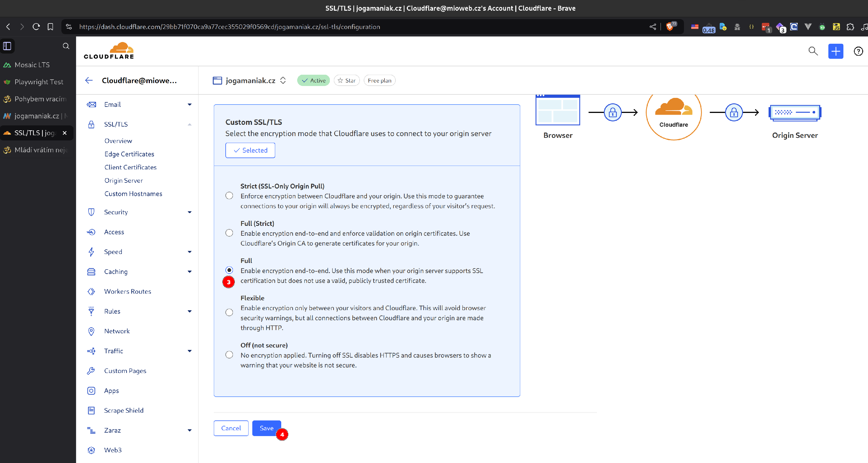This screenshot has width=868, height=463.
Task: Click the Cloudflare logo in header
Action: click(x=109, y=51)
